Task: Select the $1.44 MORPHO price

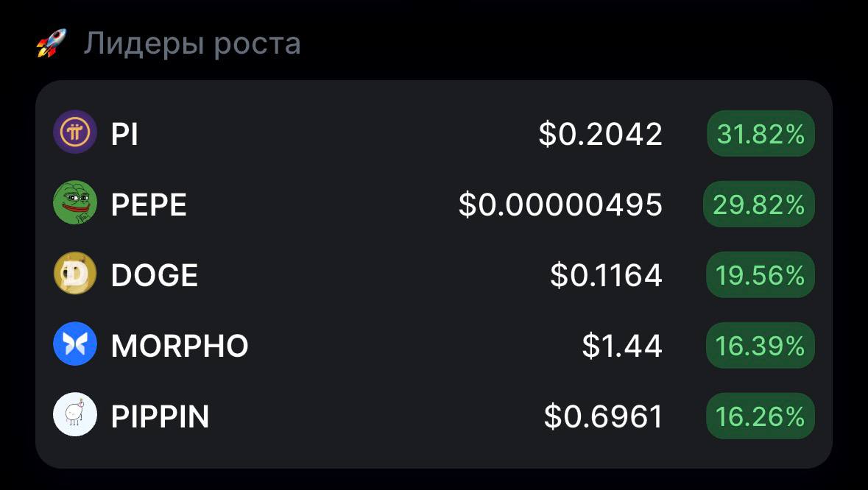Action: tap(621, 344)
